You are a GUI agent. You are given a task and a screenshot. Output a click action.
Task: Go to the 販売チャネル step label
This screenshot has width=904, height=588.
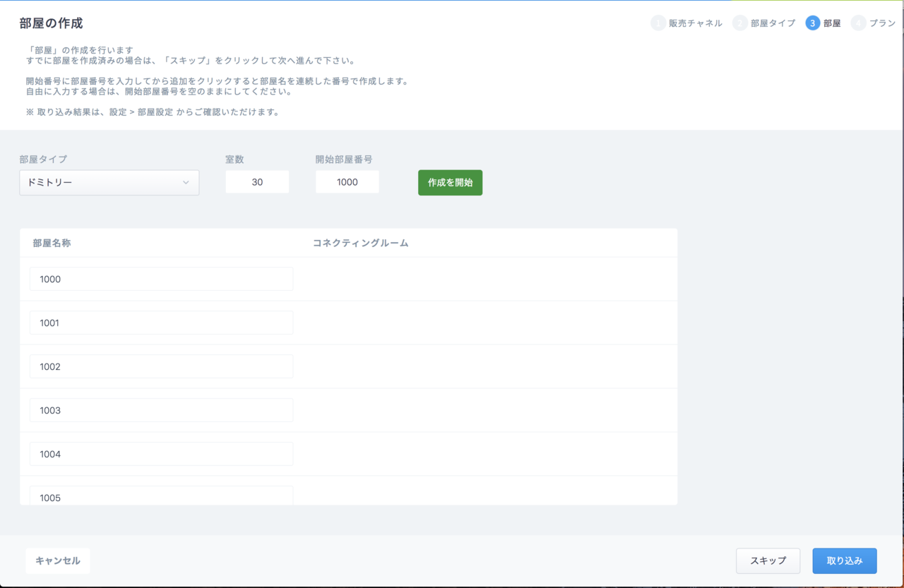coord(696,23)
